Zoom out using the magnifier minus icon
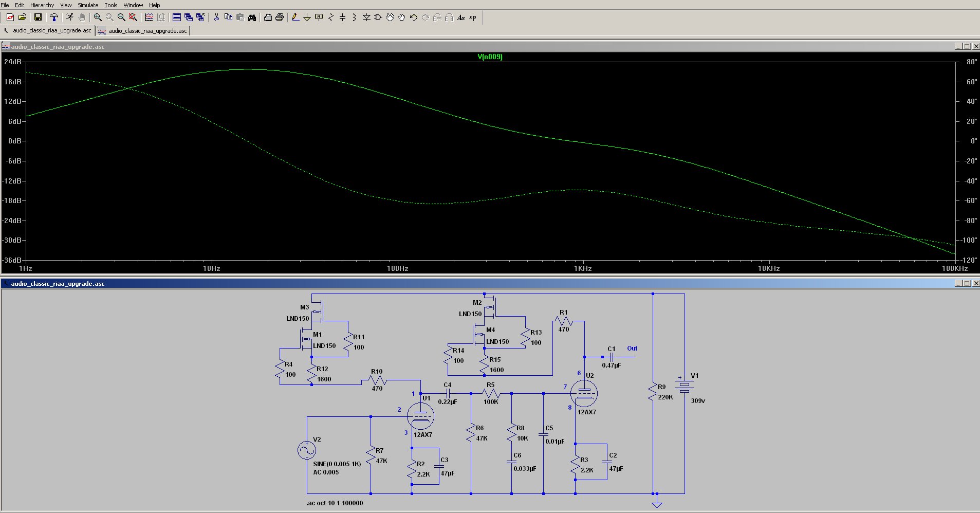 pyautogui.click(x=121, y=17)
